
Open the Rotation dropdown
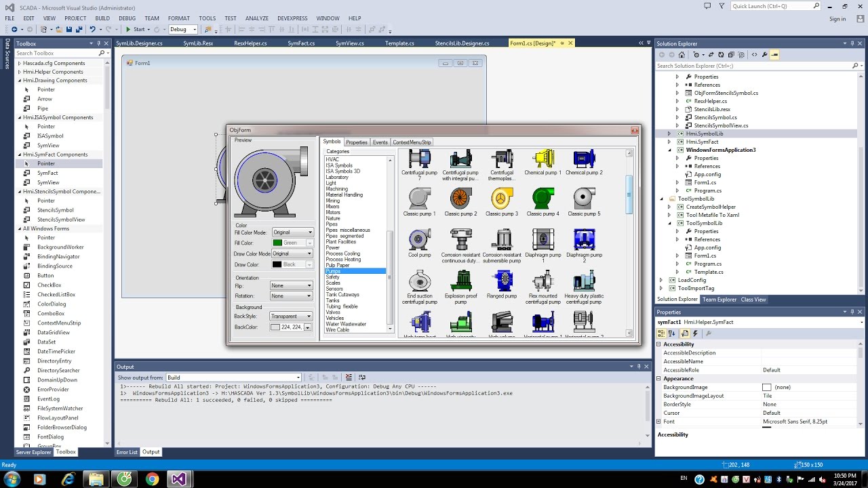pos(291,296)
